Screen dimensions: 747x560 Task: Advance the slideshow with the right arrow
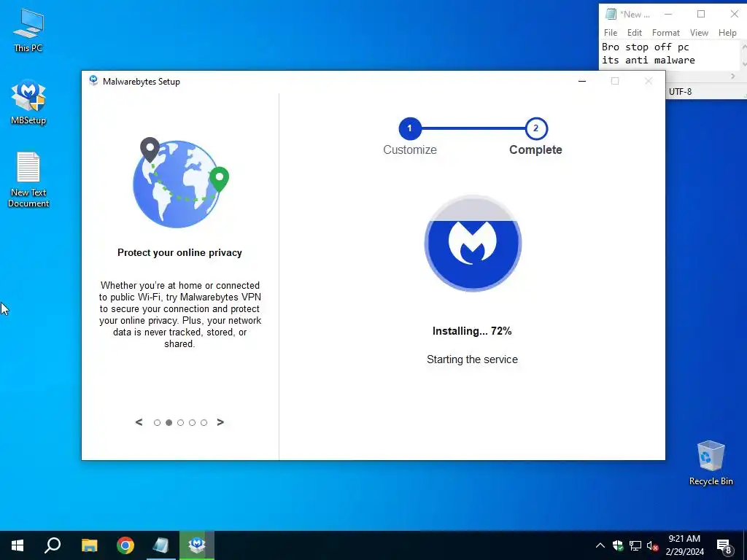coord(220,422)
